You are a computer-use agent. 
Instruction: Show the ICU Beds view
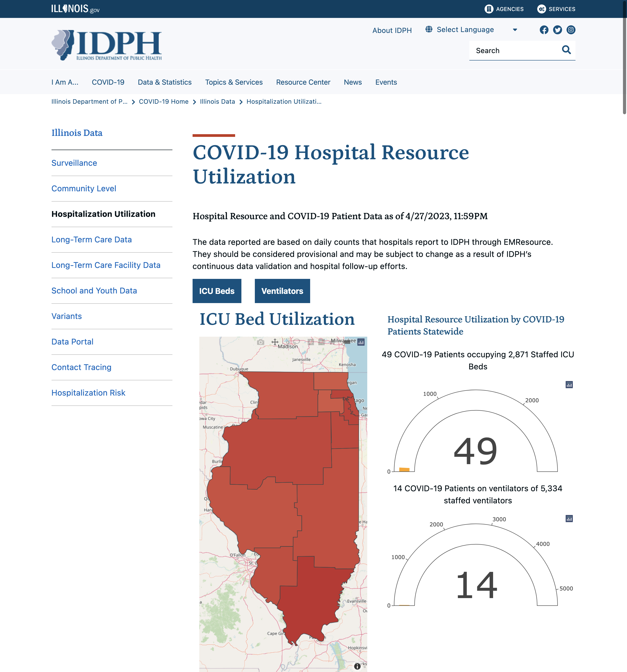coord(217,291)
